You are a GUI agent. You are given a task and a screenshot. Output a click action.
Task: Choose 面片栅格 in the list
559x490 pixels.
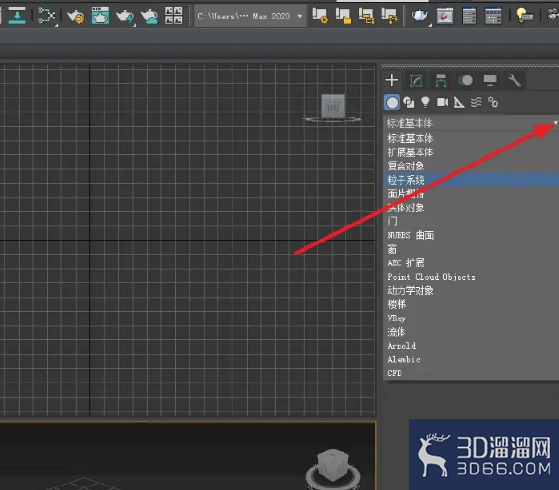[471, 194]
